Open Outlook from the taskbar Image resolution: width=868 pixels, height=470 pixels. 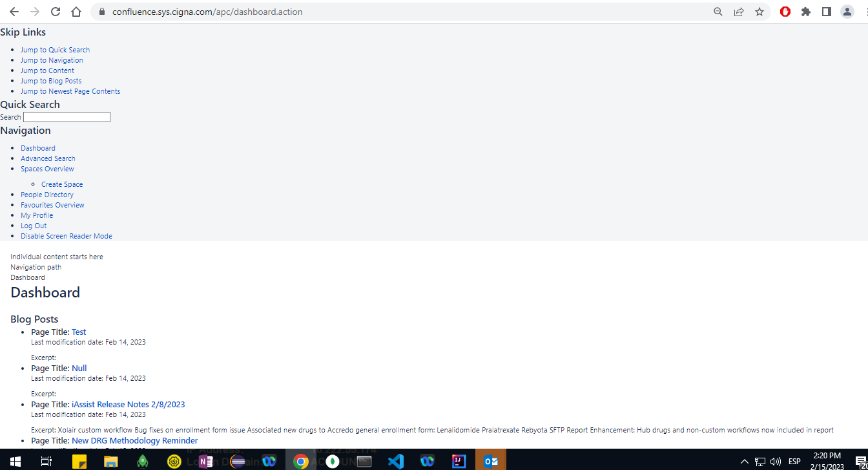coord(491,461)
